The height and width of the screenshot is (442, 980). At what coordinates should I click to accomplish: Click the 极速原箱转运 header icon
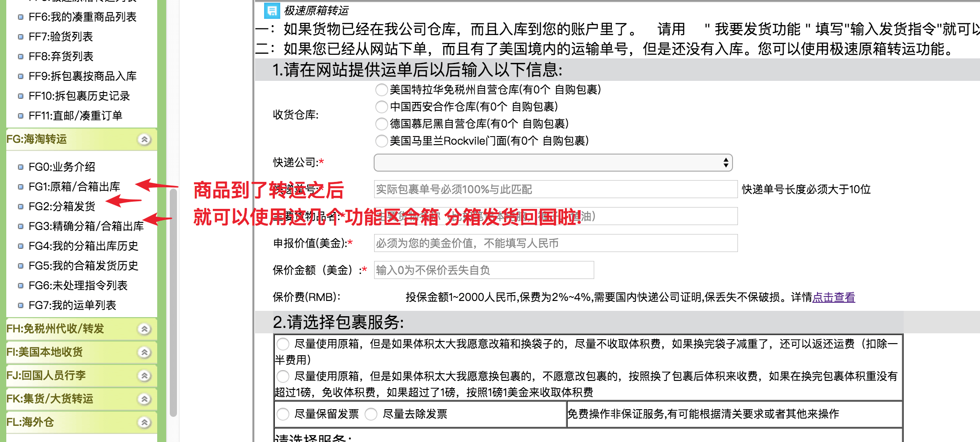[x=272, y=10]
